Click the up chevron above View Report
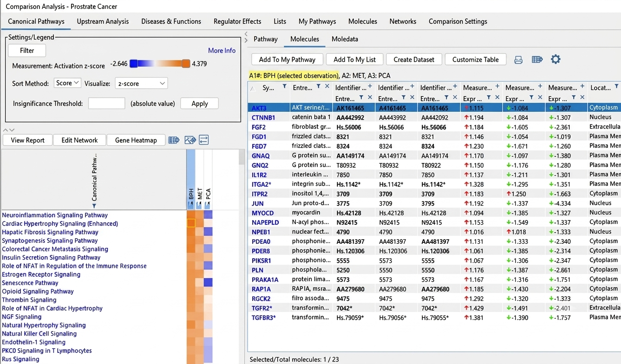Viewport: 621px width, 364px height. 6,130
